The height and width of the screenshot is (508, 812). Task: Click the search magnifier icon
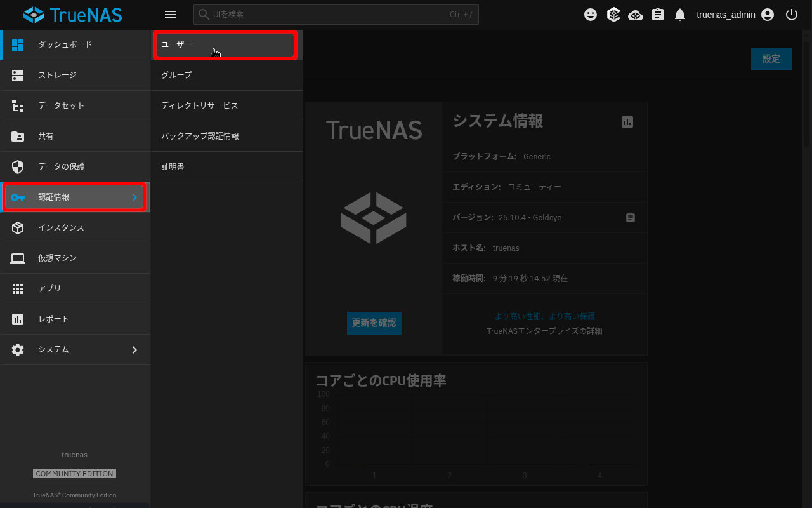204,14
